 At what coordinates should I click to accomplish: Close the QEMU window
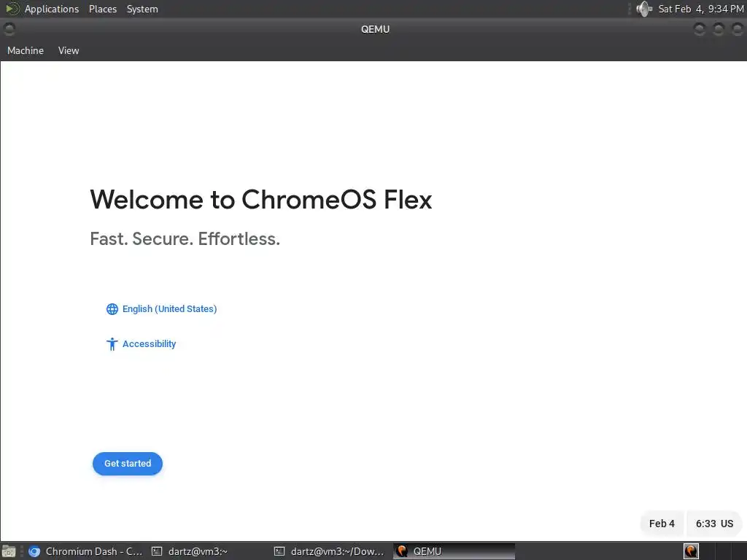pos(737,29)
